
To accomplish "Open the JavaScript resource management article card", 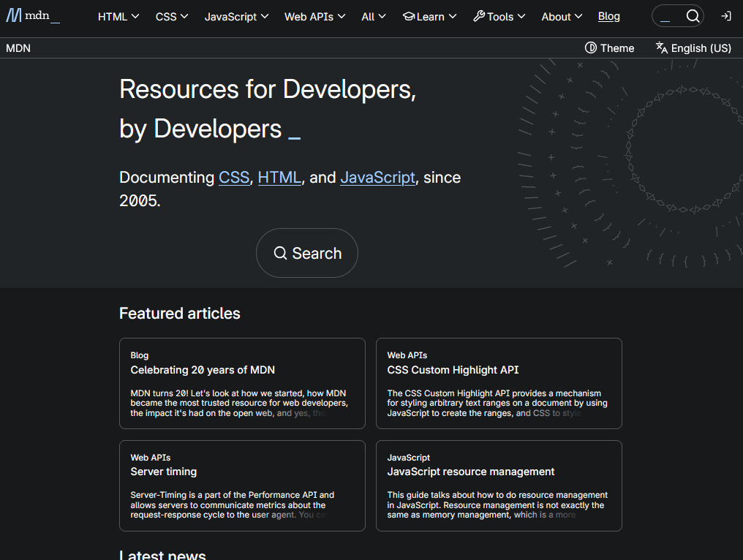I will tap(471, 472).
